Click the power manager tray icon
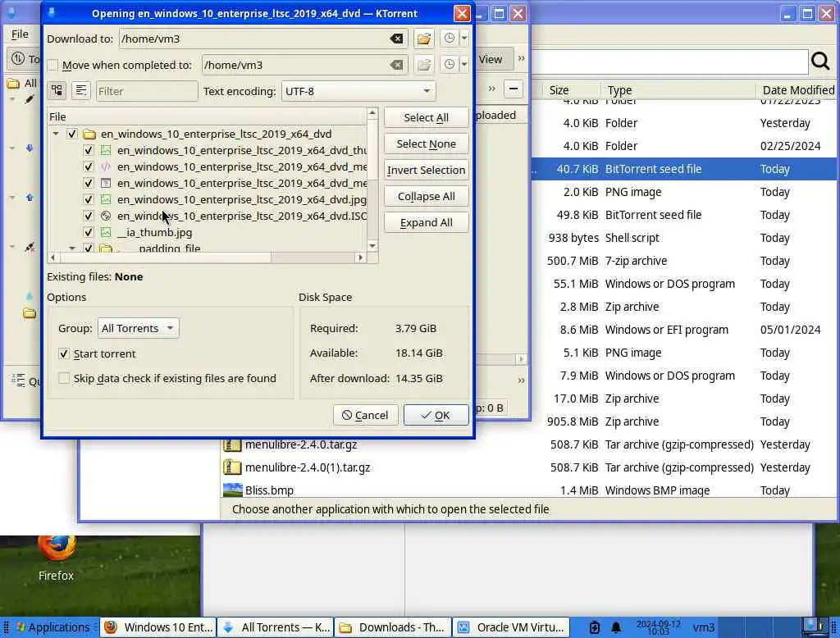The image size is (840, 638). click(x=594, y=627)
